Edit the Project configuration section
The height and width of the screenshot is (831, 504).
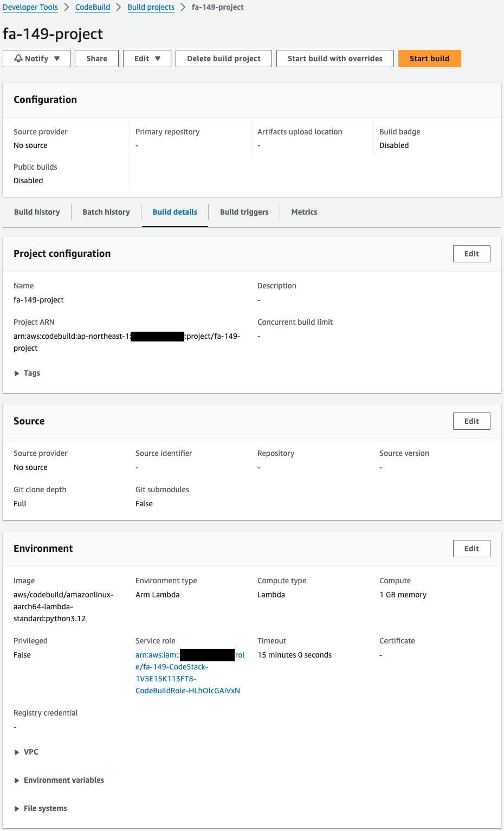(471, 253)
